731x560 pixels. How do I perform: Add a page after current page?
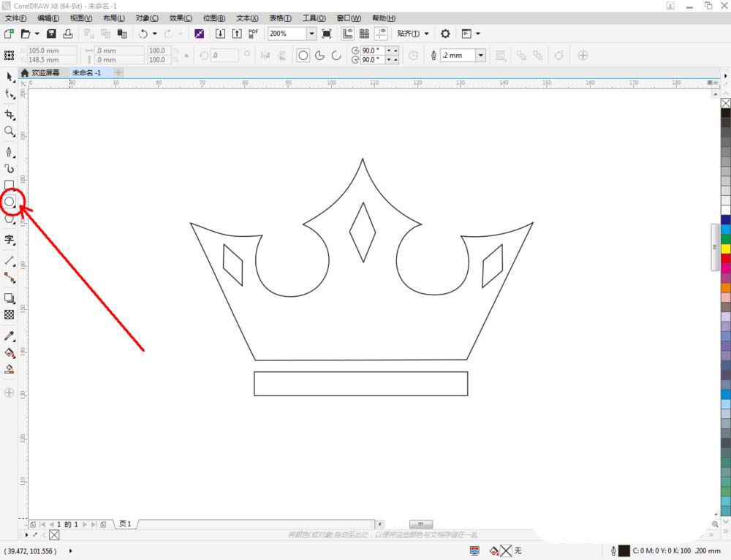[103, 525]
